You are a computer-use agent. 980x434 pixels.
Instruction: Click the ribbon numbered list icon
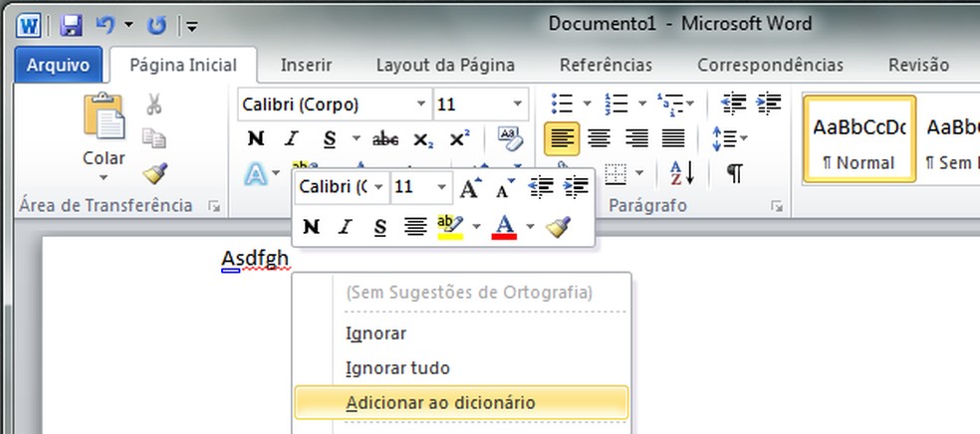616,104
